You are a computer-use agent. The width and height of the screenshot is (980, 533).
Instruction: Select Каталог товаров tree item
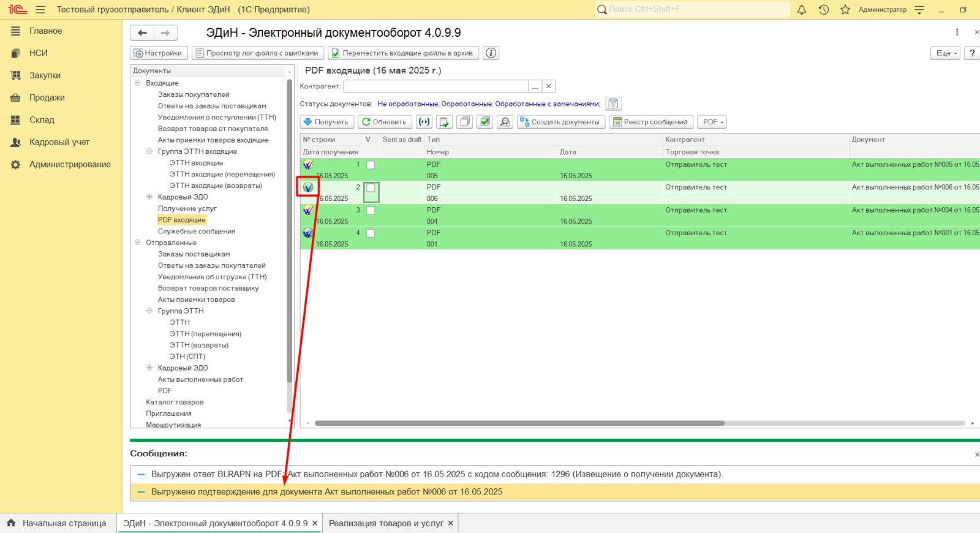(175, 403)
